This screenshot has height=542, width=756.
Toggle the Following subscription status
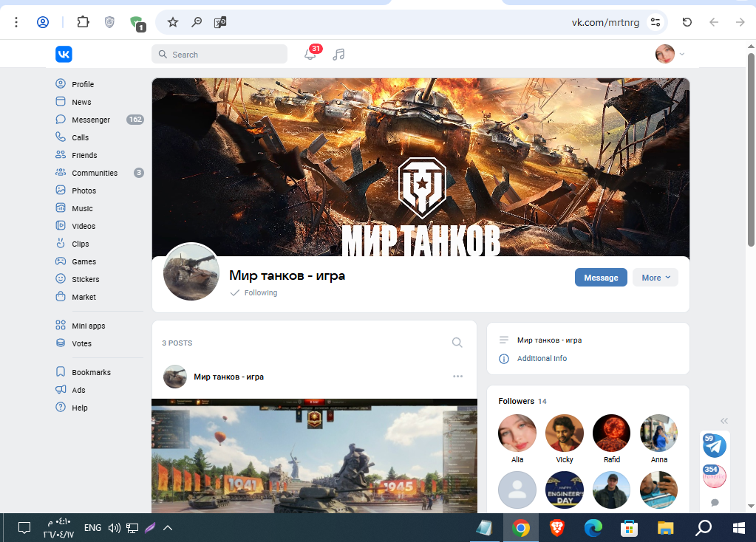(x=254, y=292)
